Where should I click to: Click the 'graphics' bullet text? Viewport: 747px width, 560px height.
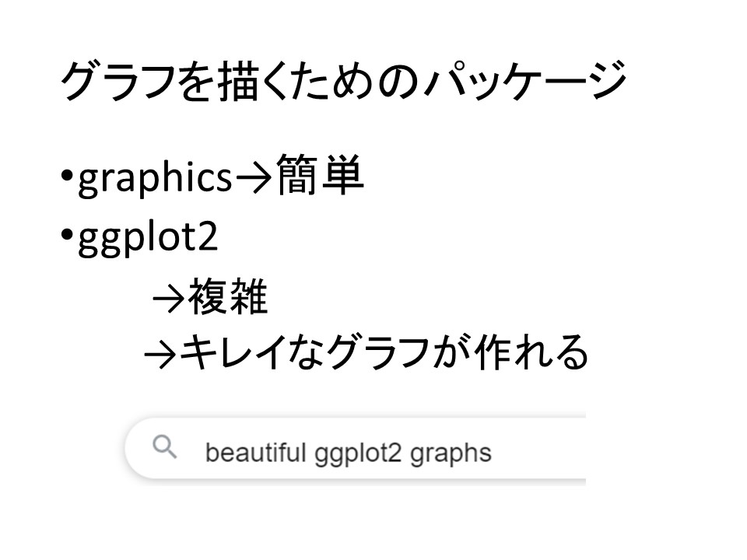156,180
